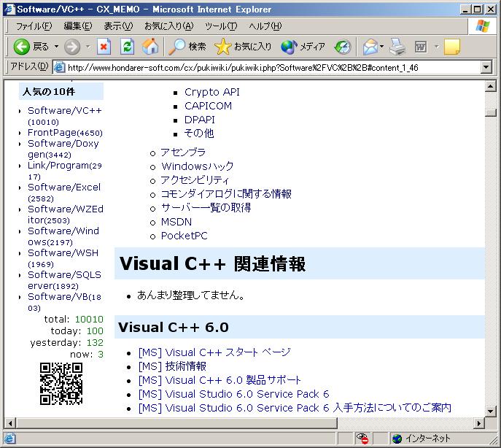Click the Stop loading icon
The image size is (501, 448).
[104, 47]
